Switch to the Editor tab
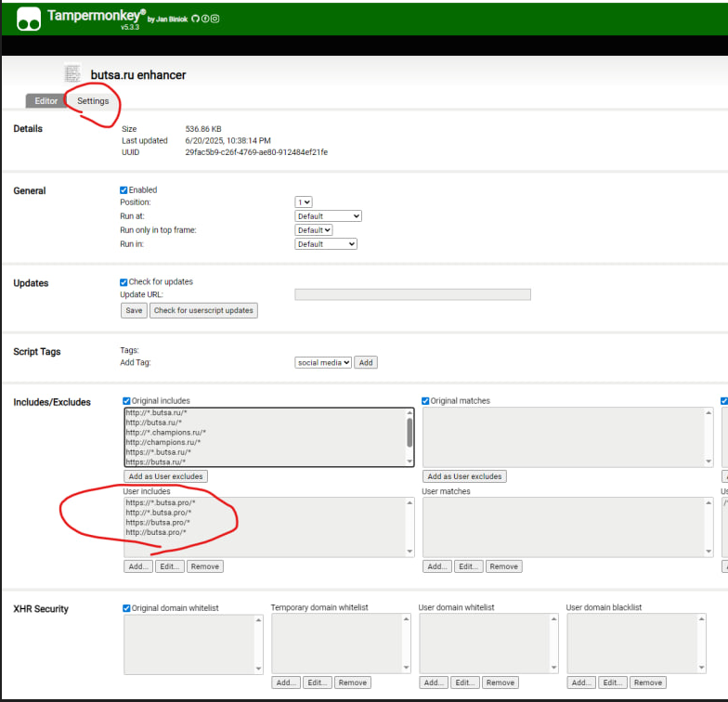 (46, 100)
